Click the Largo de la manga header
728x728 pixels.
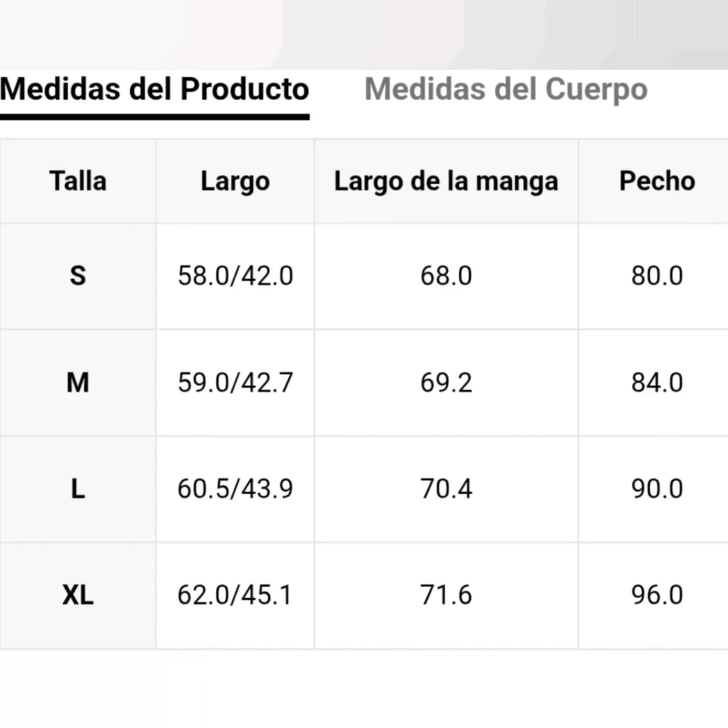tap(446, 181)
